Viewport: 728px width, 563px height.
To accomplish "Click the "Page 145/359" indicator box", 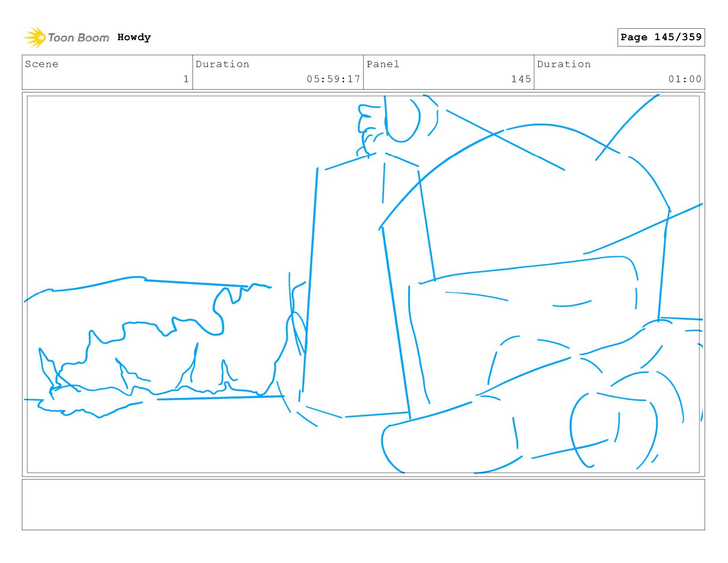I will tap(661, 37).
